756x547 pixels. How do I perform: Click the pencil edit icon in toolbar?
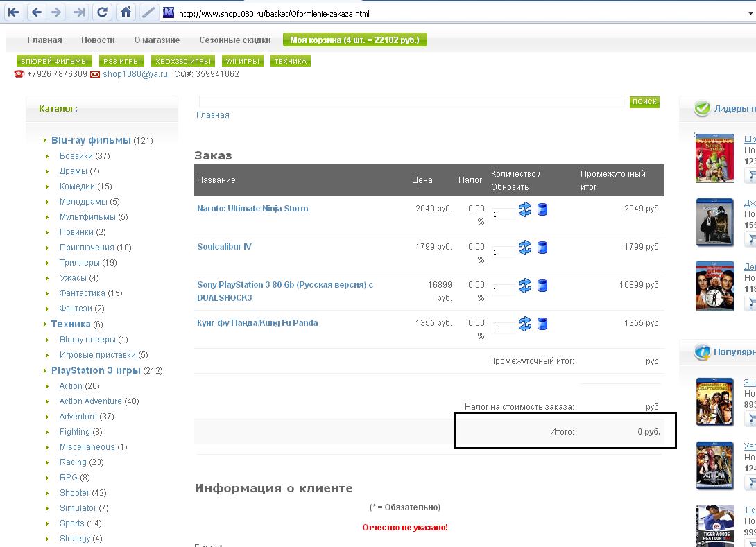pyautogui.click(x=148, y=12)
